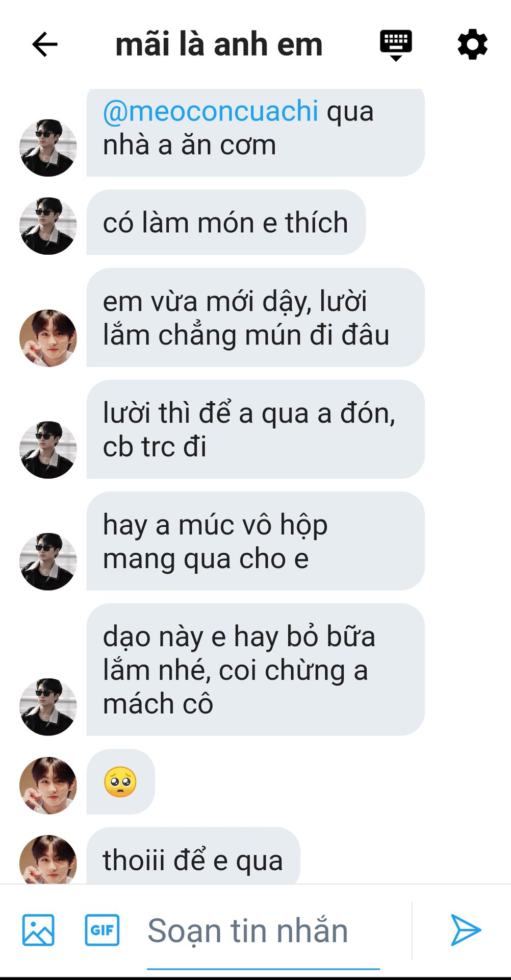Image resolution: width=511 pixels, height=980 pixels.
Task: Select the 'lười thì để a qua a đón' bubble
Action: pos(256,429)
